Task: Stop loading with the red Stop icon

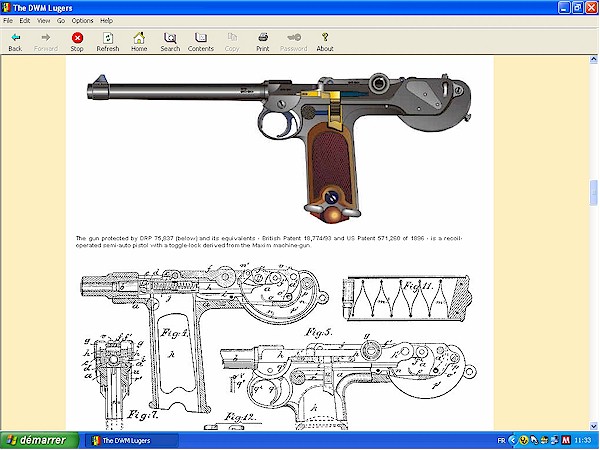Action: pos(77,38)
